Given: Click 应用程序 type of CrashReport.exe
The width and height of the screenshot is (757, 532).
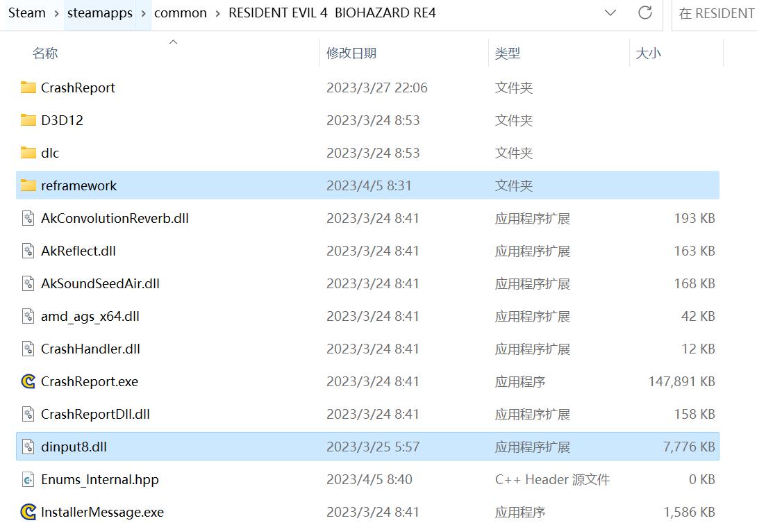Looking at the screenshot, I should 520,381.
